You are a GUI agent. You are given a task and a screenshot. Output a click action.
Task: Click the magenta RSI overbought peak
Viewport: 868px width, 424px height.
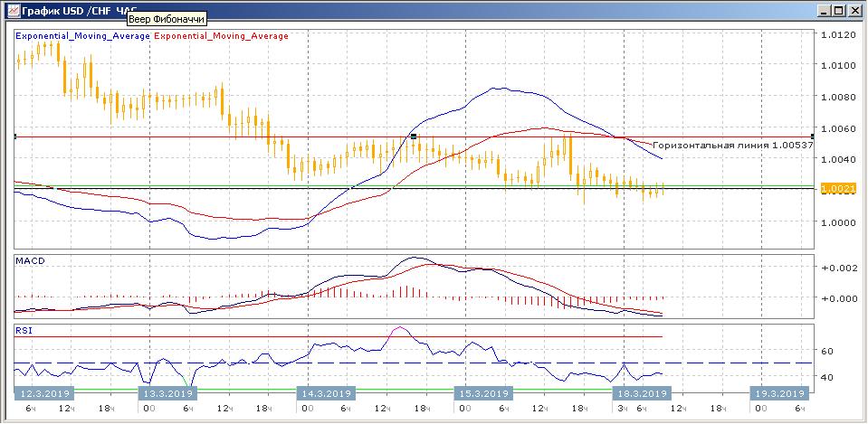[x=400, y=329]
